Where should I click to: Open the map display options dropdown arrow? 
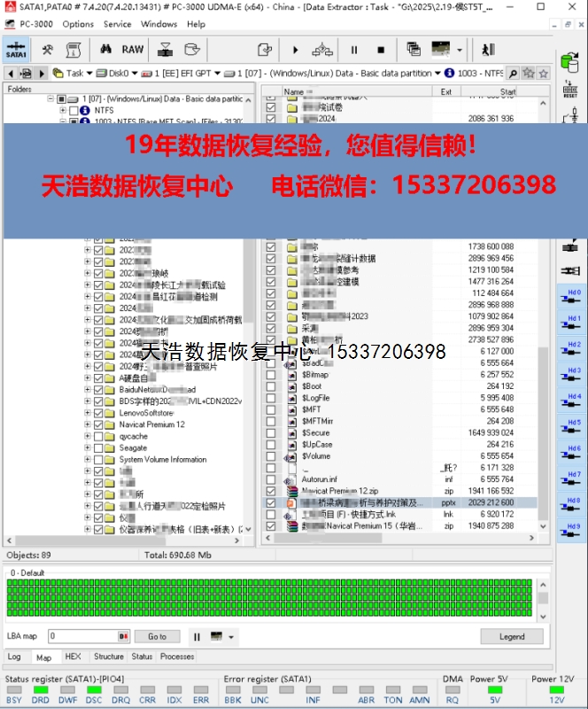(232, 636)
